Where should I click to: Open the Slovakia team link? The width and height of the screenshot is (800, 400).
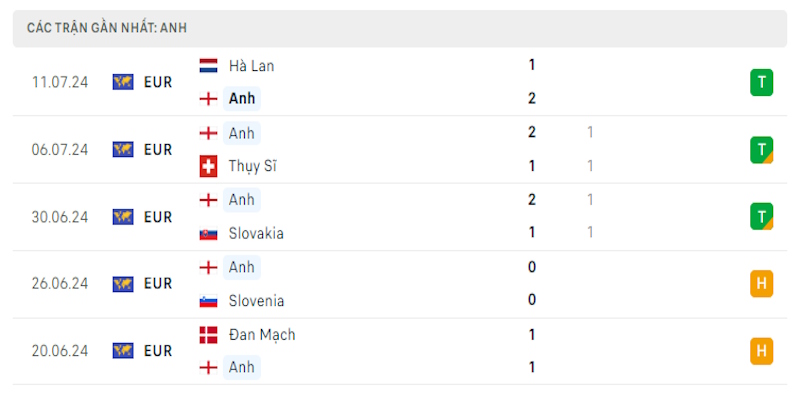pyautogui.click(x=256, y=233)
